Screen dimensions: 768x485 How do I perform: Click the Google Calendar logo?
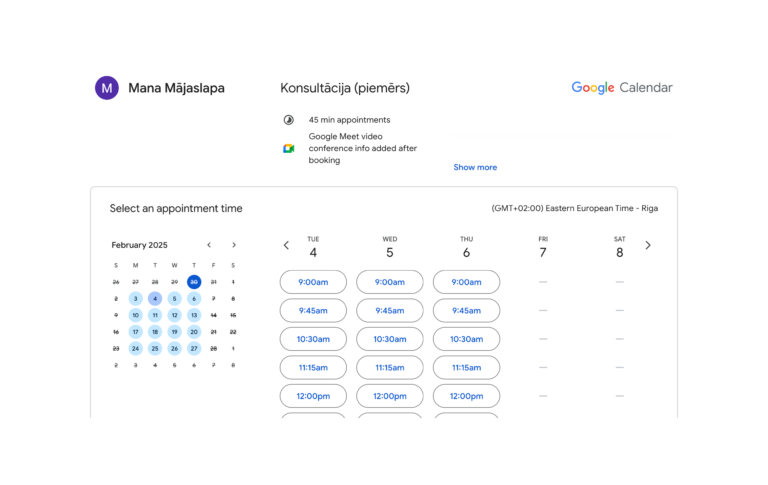(622, 88)
